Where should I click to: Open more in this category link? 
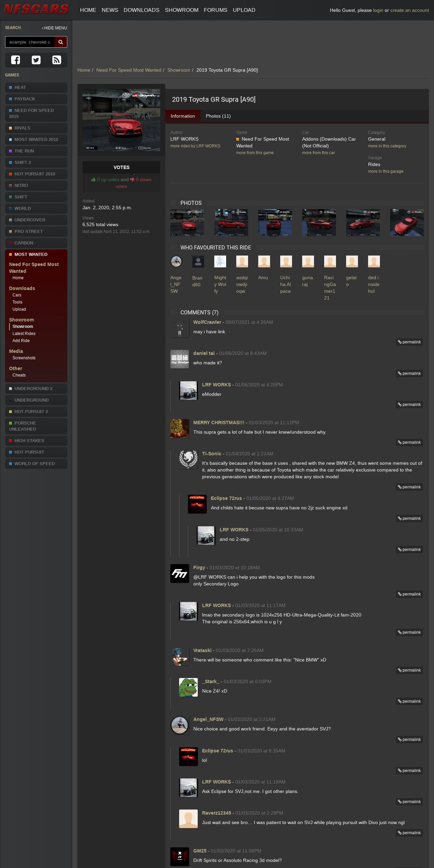[x=387, y=146]
